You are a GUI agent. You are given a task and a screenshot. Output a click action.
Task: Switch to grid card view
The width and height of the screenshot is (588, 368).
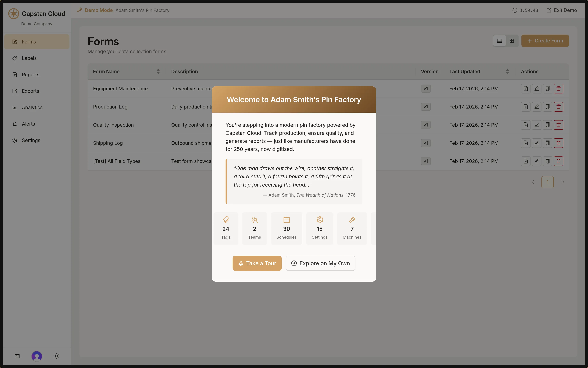pyautogui.click(x=512, y=41)
